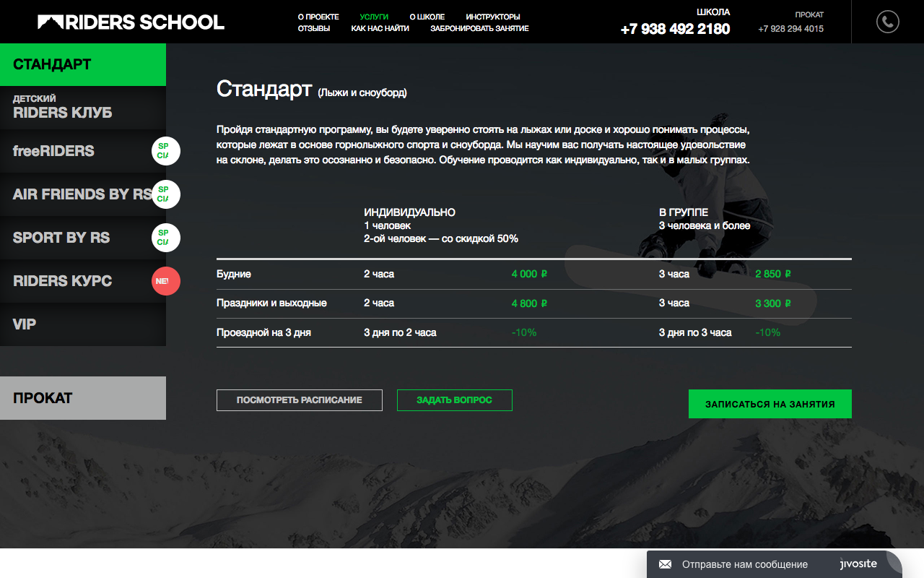Click the special badge beside freeRIDERS
Screen dimensions: 924x578
(x=166, y=151)
